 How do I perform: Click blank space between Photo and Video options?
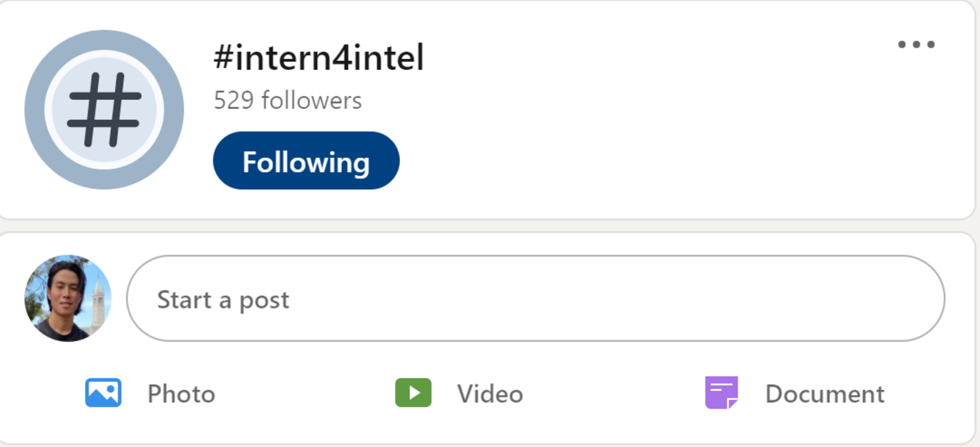[x=306, y=393]
